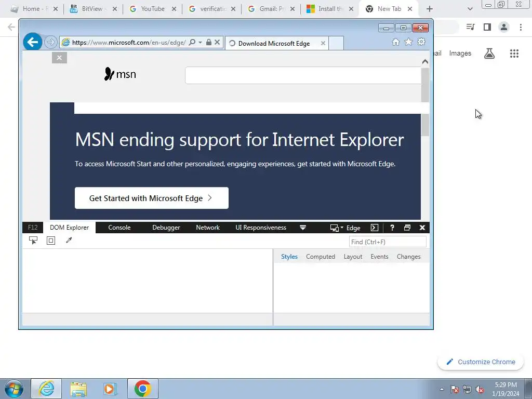Open a new blank IE tab
This screenshot has height=399, width=532.
[x=336, y=43]
